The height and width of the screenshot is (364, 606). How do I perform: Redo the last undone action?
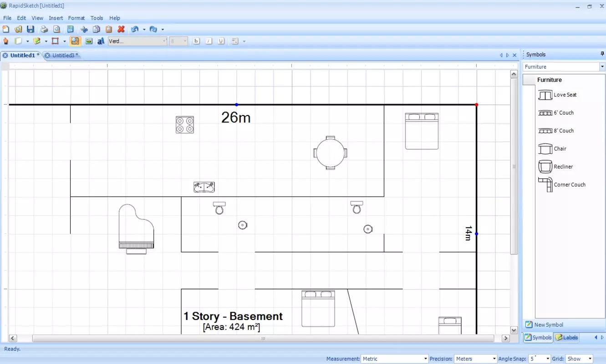(x=153, y=29)
